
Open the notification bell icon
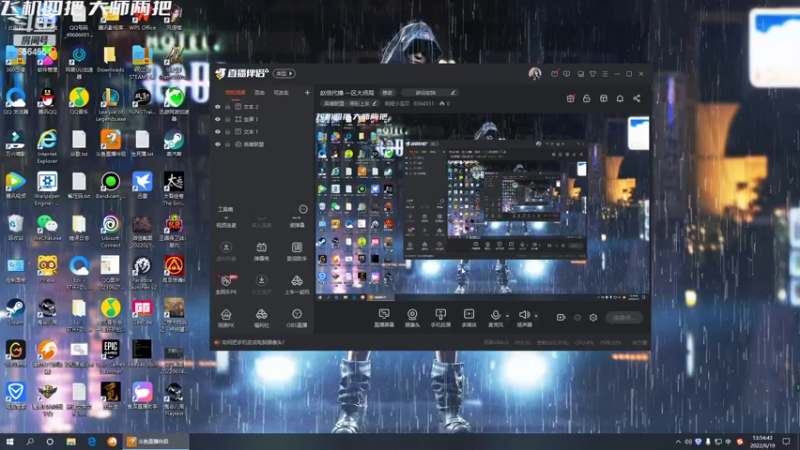pos(620,98)
